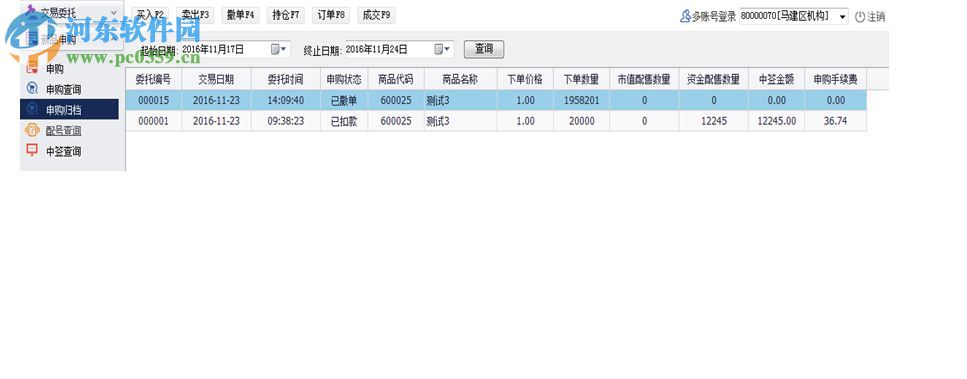Screen dimensions: 967x379
Task: Sort by the 交易日期 column header
Action: point(216,79)
